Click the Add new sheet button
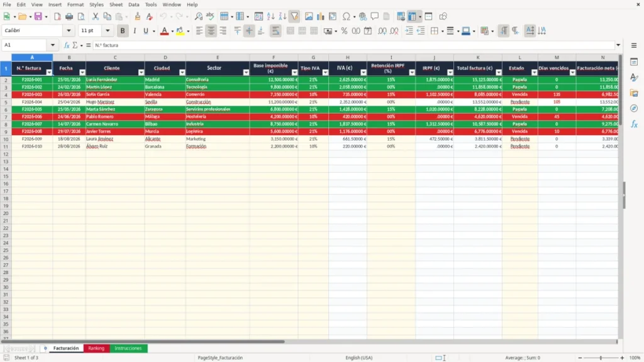Image resolution: width=644 pixels, height=362 pixels. pos(45,348)
